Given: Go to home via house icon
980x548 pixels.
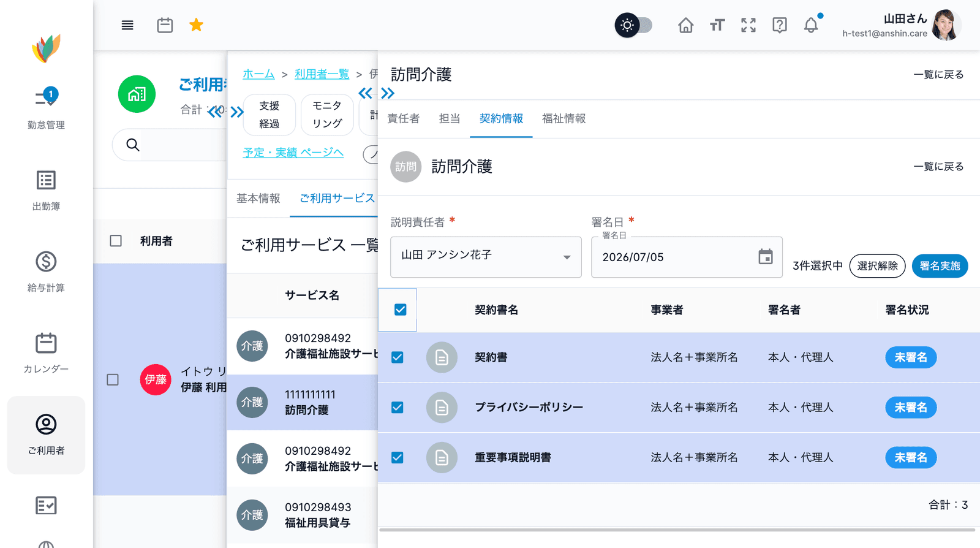Looking at the screenshot, I should tap(686, 25).
